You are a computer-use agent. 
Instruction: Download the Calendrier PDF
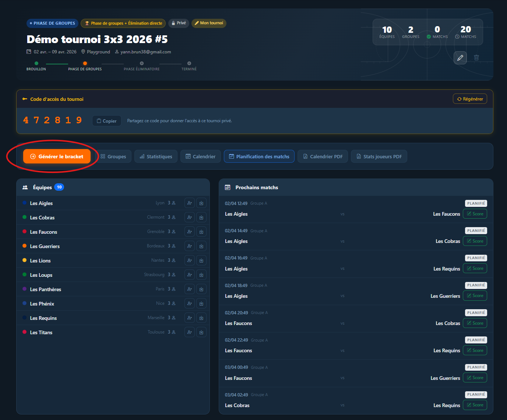tap(323, 156)
